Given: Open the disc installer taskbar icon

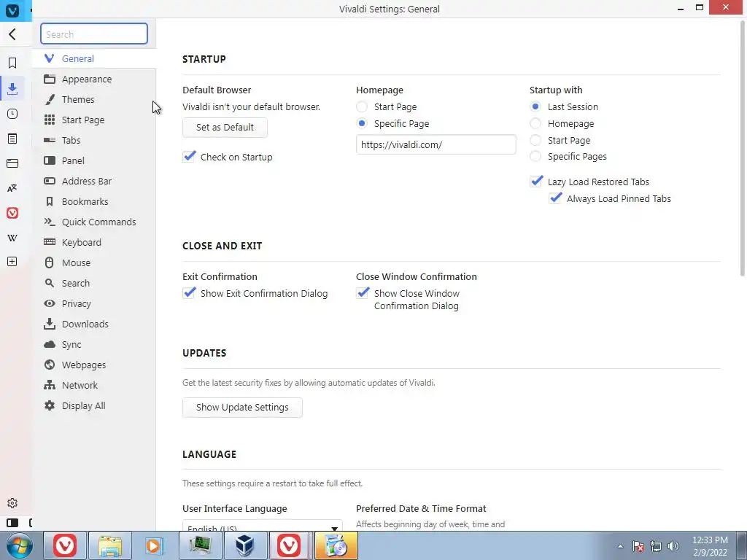Looking at the screenshot, I should 336,545.
